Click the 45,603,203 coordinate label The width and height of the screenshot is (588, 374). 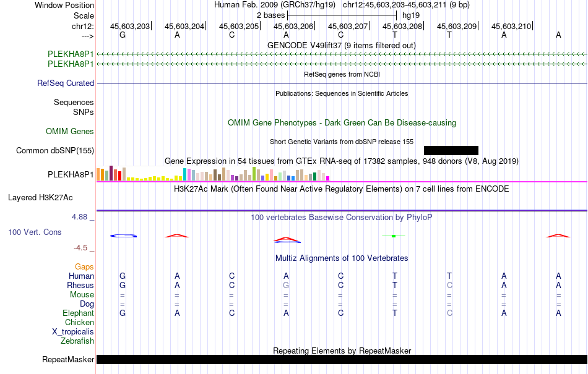coord(130,26)
